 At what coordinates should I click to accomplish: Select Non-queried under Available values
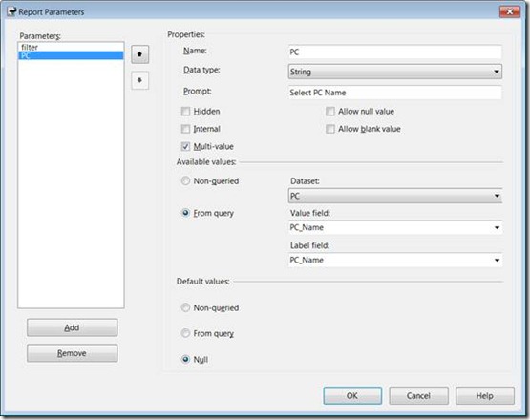tap(185, 180)
